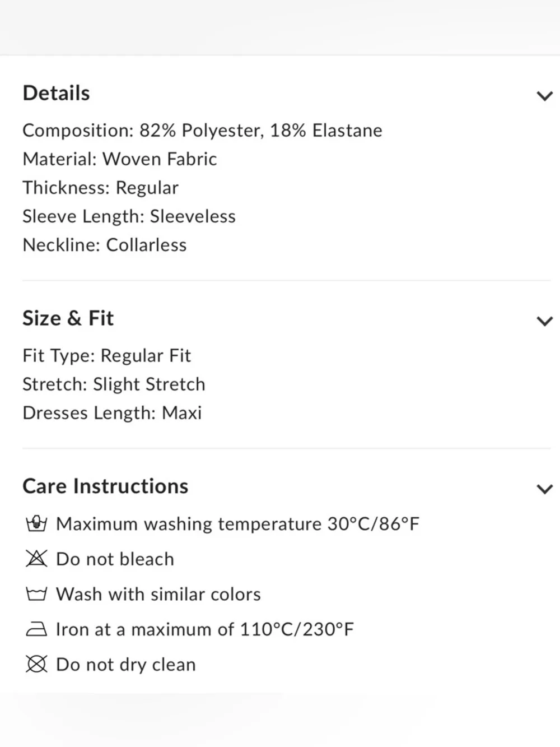Select the Size & Fit heading
Image resolution: width=560 pixels, height=747 pixels.
[68, 318]
